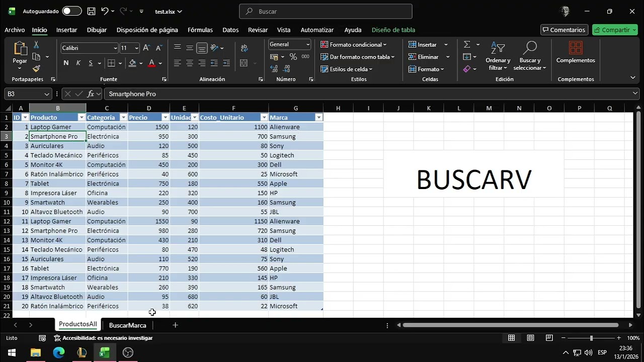Increase font size with larger A icon

[x=146, y=48]
